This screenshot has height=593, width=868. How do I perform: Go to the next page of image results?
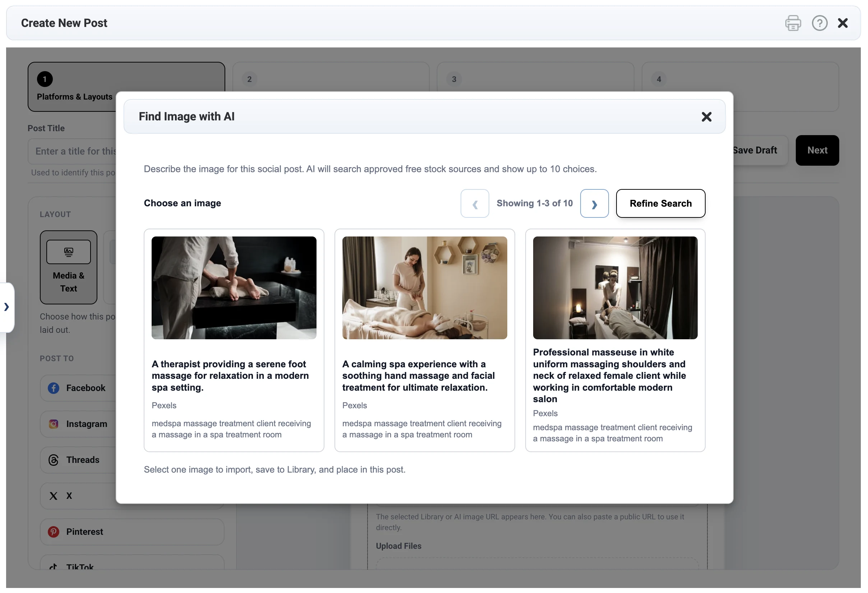(x=594, y=204)
